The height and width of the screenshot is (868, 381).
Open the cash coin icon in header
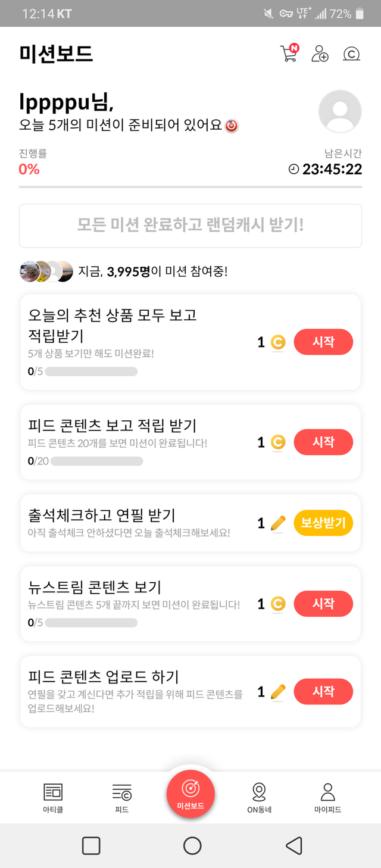tap(351, 54)
